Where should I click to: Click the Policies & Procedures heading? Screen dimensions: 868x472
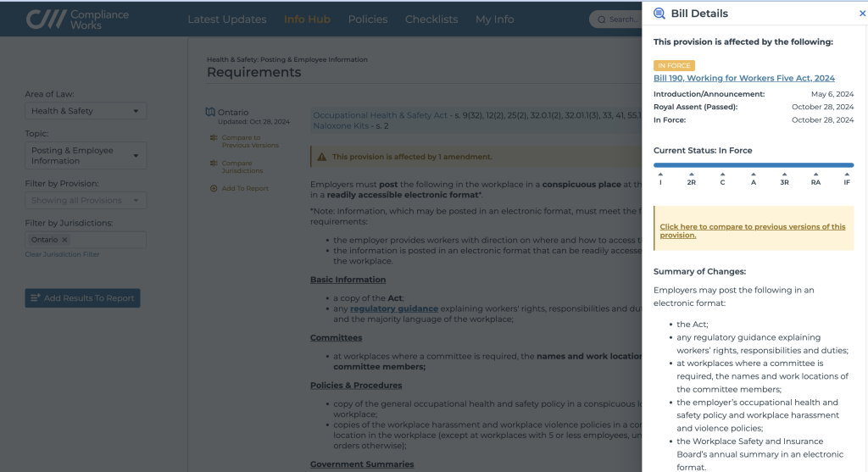tap(356, 385)
